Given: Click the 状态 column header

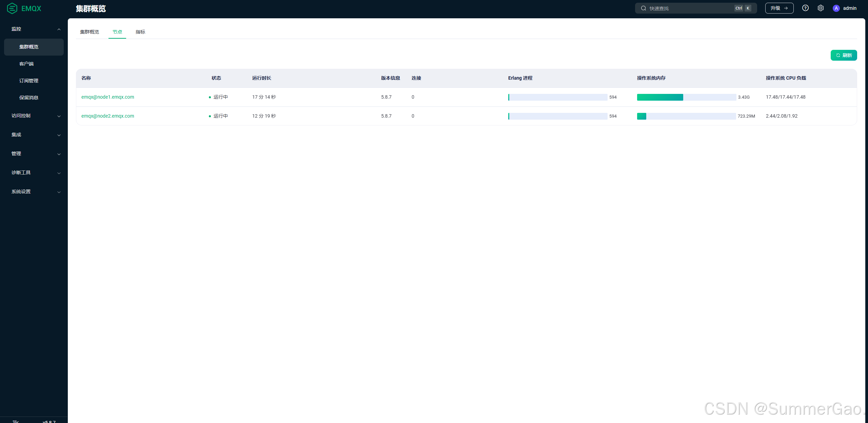Looking at the screenshot, I should point(216,78).
